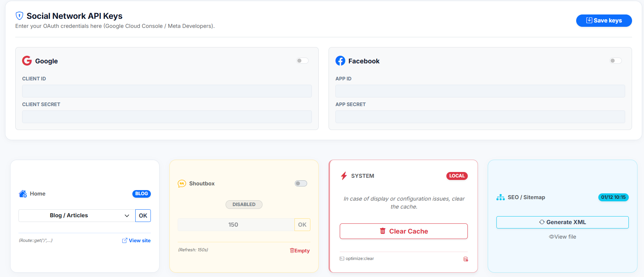Focus the Facebook APP ID field
This screenshot has height=277, width=644.
(480, 91)
